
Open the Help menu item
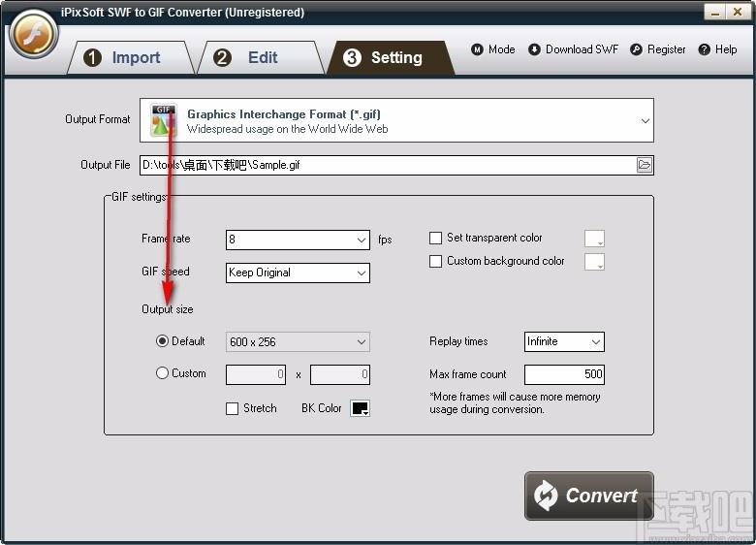[717, 49]
